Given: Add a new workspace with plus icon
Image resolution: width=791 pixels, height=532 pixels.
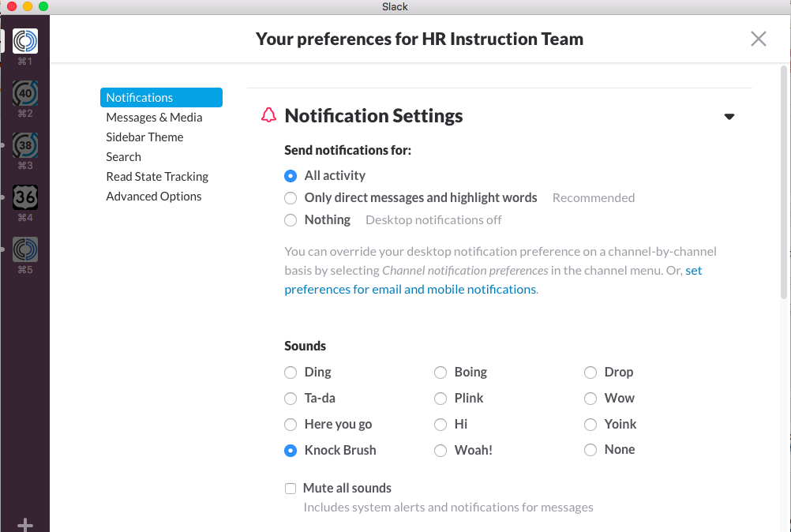Looking at the screenshot, I should (25, 525).
